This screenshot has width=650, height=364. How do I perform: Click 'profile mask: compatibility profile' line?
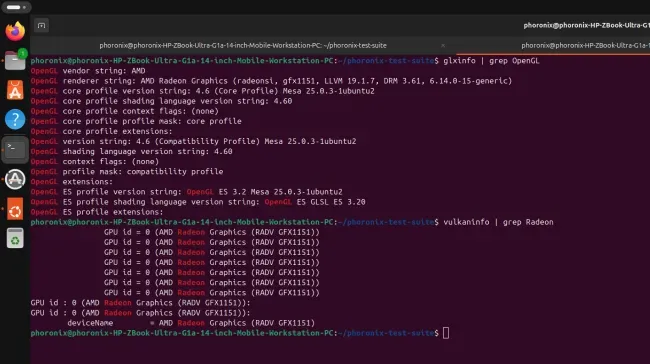click(x=127, y=172)
